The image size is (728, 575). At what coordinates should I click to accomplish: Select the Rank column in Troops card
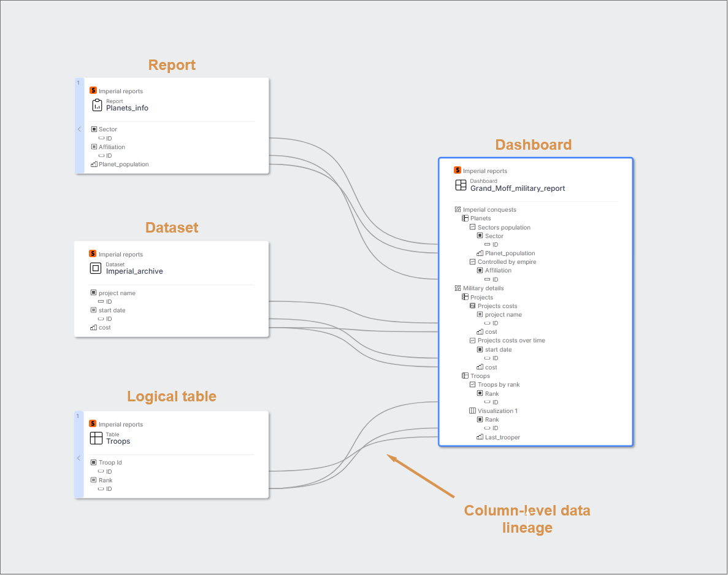(x=105, y=480)
